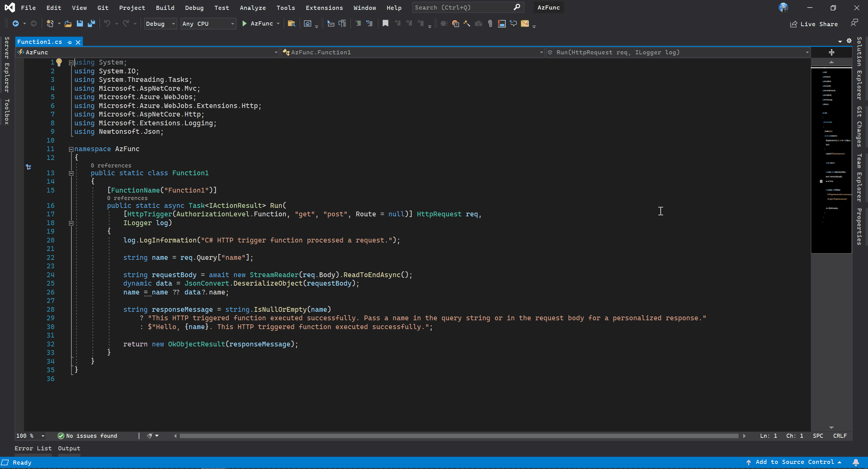The height and width of the screenshot is (469, 868).
Task: Start debugging AzFunc with the green play button
Action: (244, 23)
